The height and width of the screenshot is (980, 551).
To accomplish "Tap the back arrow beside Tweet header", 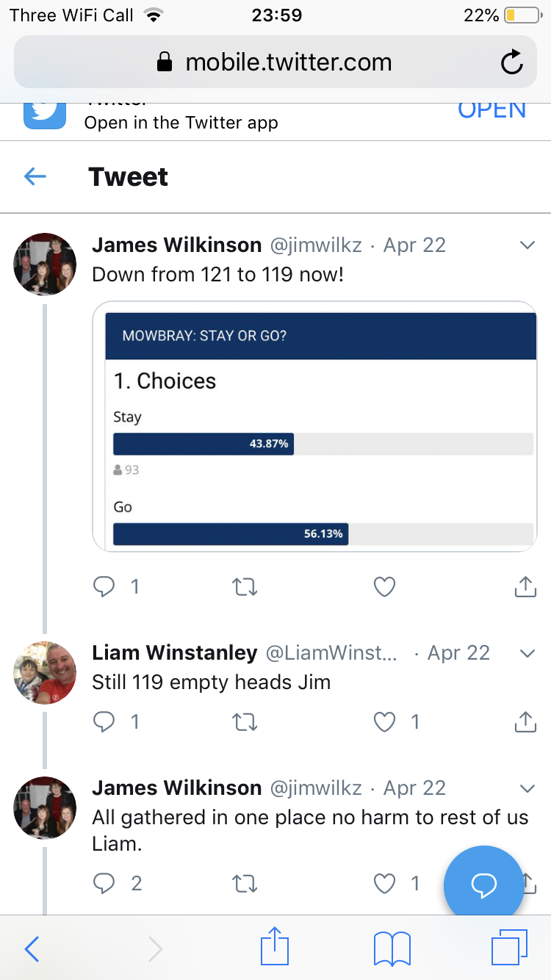I will [x=35, y=176].
